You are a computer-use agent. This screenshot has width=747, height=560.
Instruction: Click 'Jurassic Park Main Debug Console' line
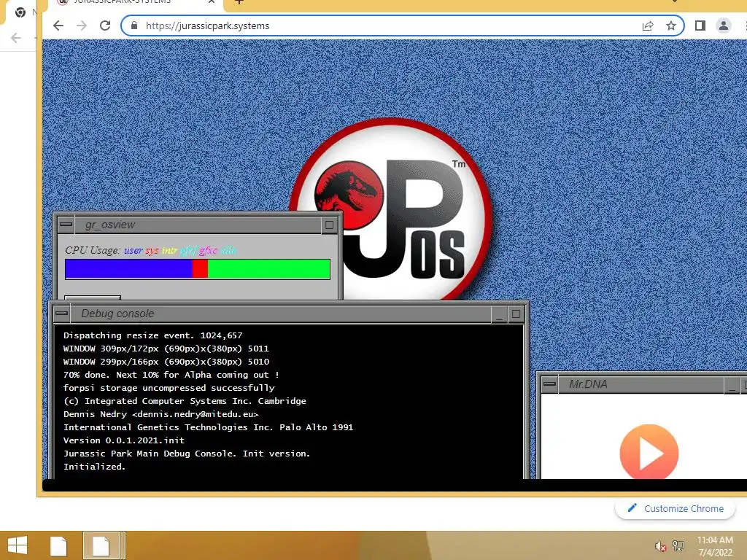[x=187, y=454]
